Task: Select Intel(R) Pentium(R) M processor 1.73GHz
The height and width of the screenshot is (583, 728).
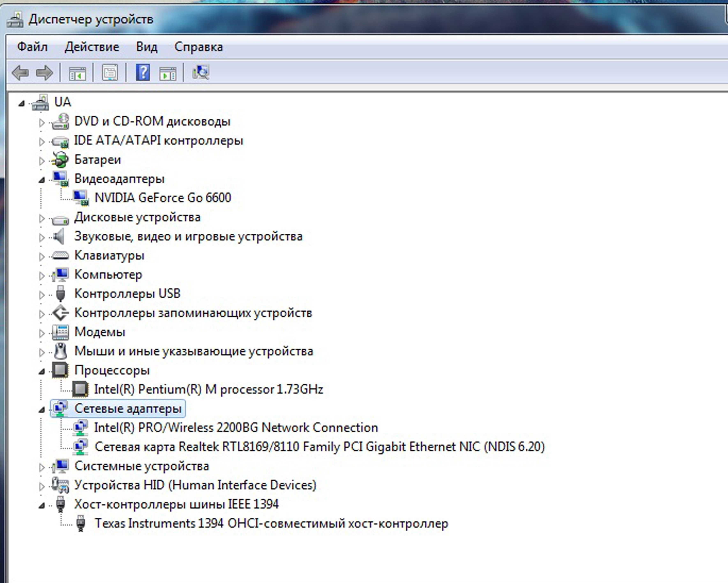Action: coord(209,389)
